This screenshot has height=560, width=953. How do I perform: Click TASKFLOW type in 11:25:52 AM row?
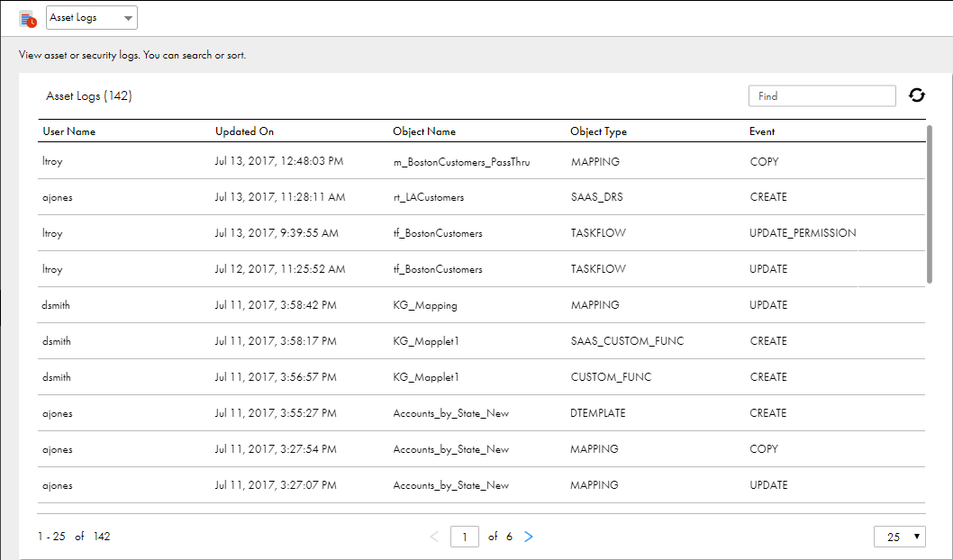tap(598, 269)
